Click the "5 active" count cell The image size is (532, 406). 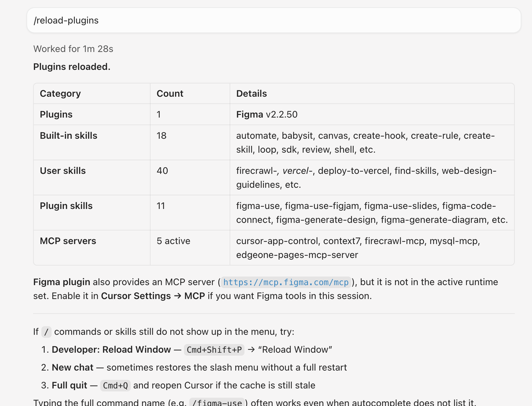173,241
